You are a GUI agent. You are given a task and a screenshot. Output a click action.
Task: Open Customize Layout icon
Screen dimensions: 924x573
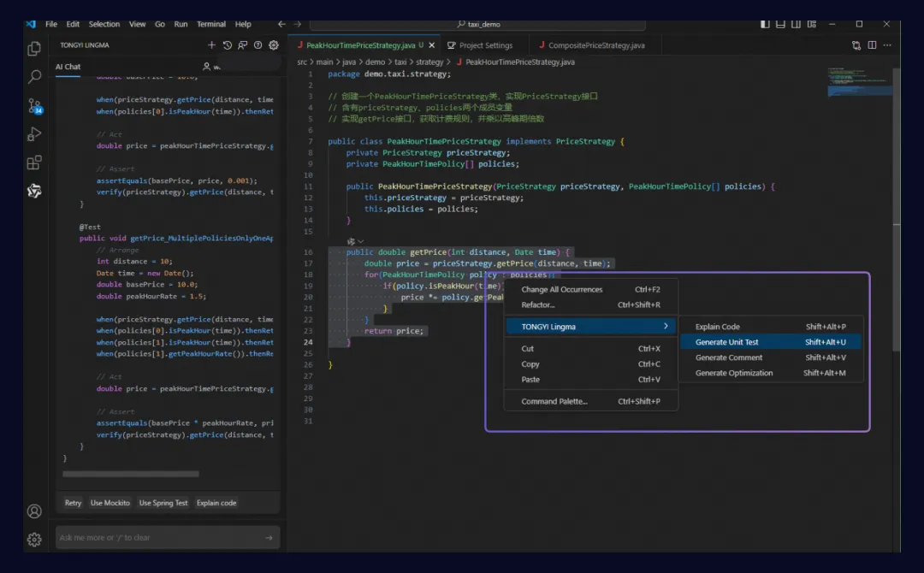(811, 24)
